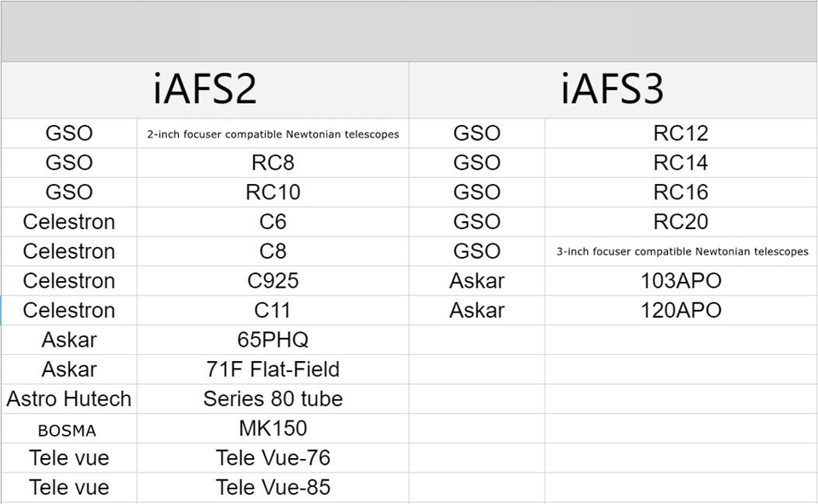
Task: Select the 65PHQ cell
Action: [273, 340]
